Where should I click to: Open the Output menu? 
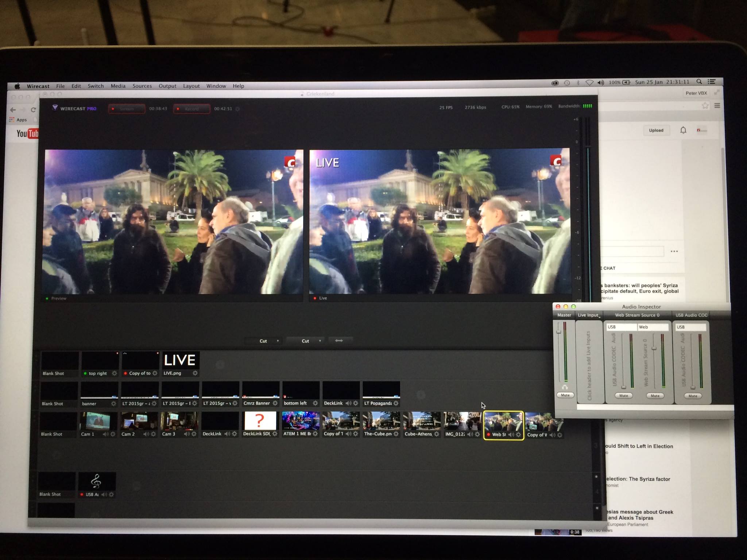coord(167,86)
